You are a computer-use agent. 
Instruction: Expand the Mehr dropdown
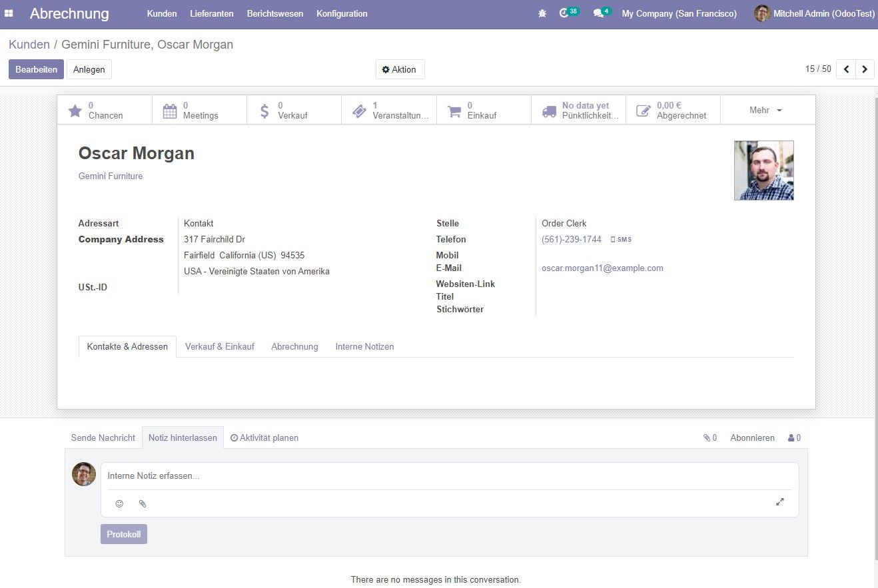(x=767, y=110)
